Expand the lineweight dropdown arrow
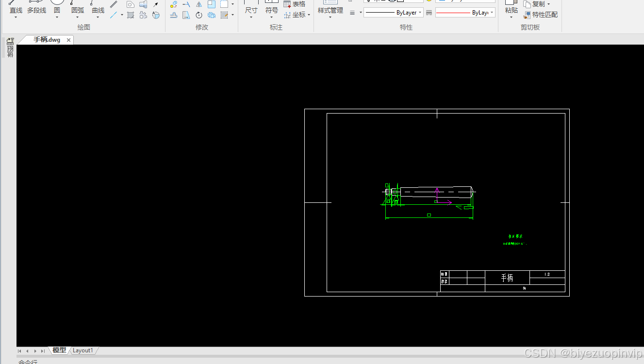 pos(361,13)
